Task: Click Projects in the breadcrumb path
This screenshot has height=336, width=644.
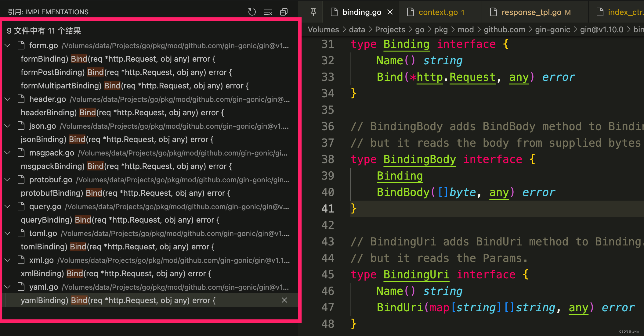Action: [390, 30]
